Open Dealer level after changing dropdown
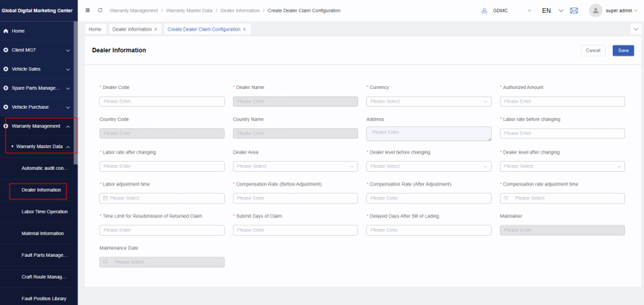 [x=562, y=167]
